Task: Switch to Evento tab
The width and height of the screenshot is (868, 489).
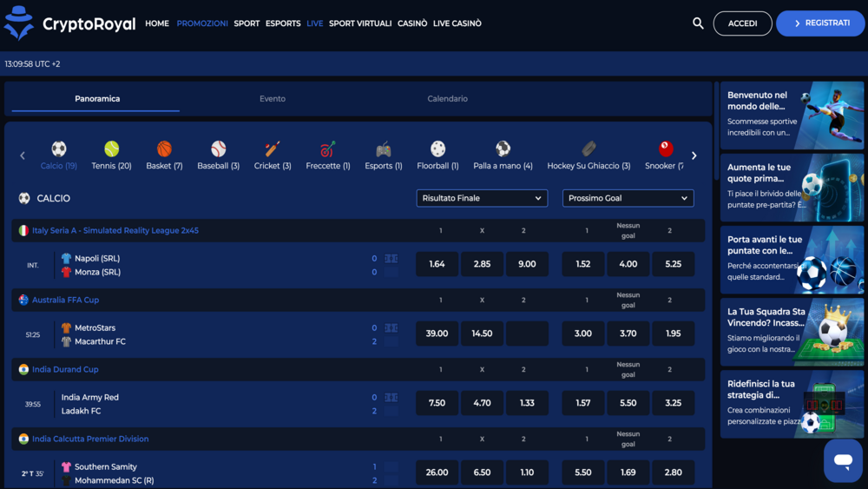Action: pyautogui.click(x=273, y=98)
